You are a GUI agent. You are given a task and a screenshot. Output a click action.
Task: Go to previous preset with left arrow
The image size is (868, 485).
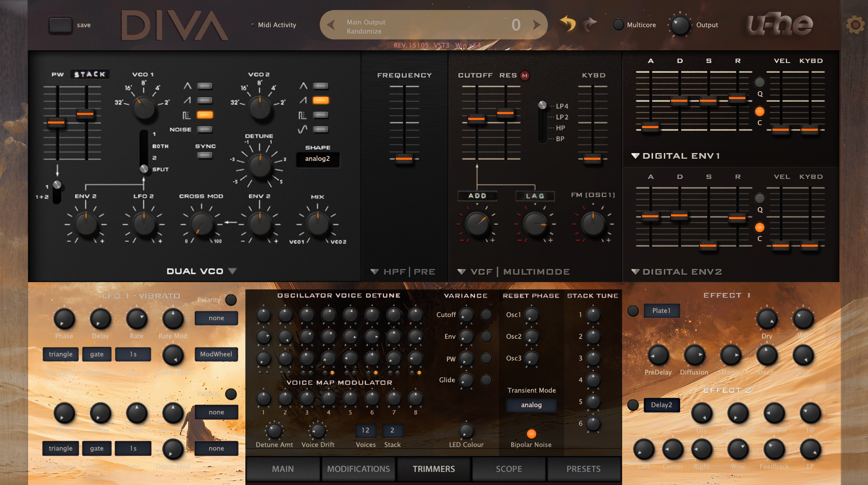click(331, 25)
